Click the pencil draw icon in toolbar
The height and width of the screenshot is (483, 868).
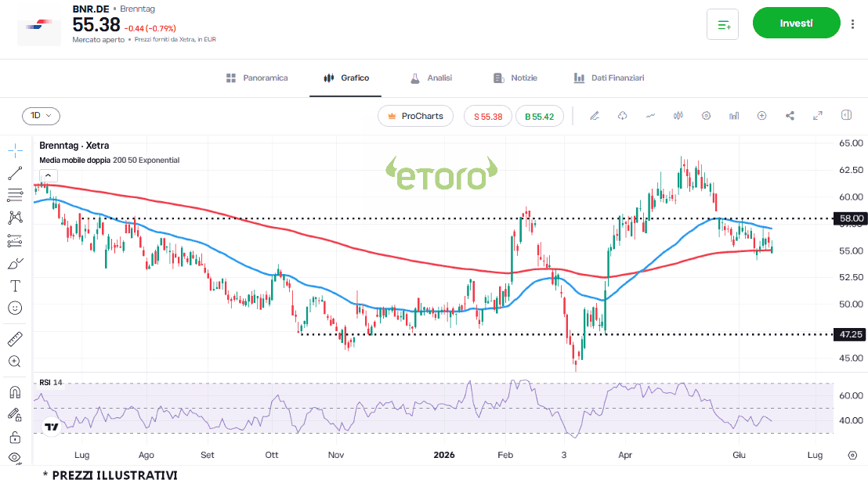click(x=595, y=116)
